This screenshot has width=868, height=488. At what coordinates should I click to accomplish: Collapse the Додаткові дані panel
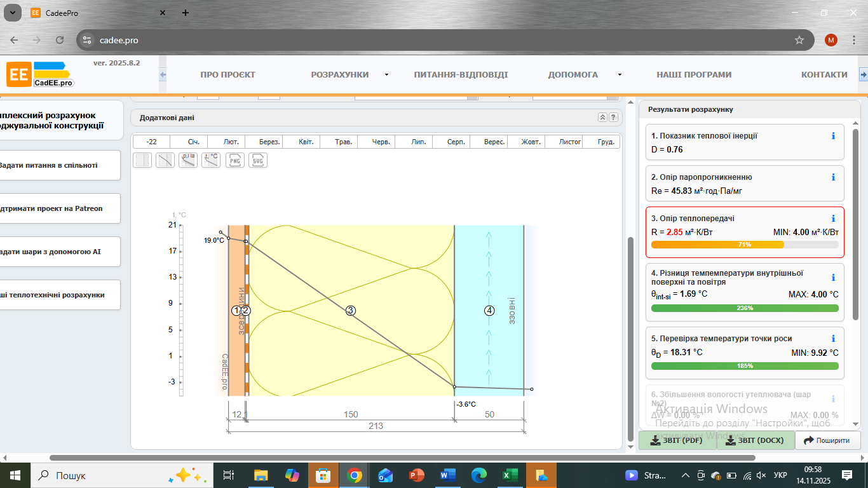tap(602, 118)
